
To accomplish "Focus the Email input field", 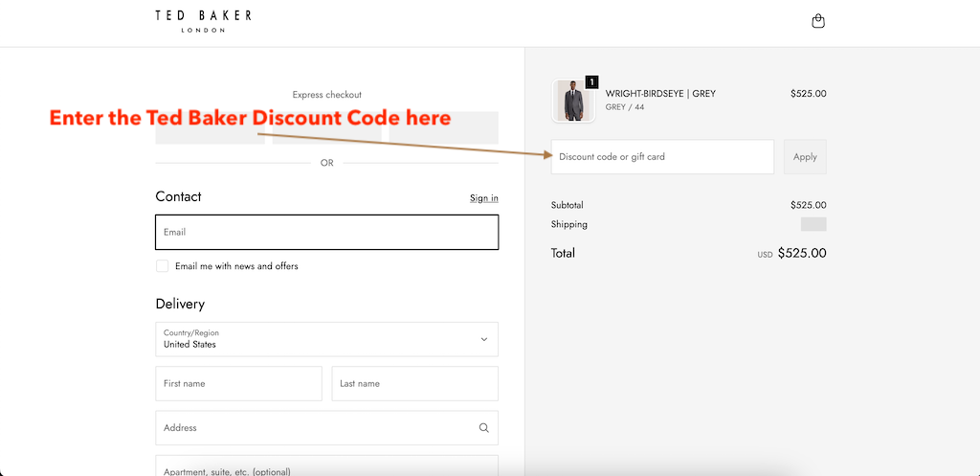I will [x=326, y=232].
